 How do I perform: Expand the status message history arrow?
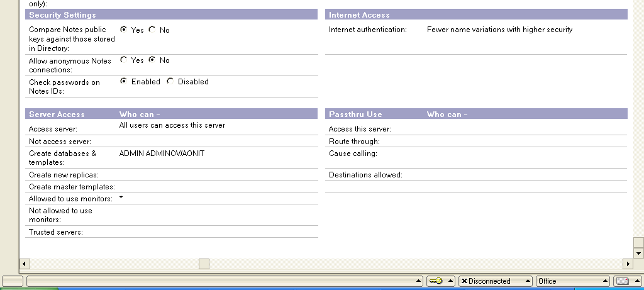coord(418,281)
